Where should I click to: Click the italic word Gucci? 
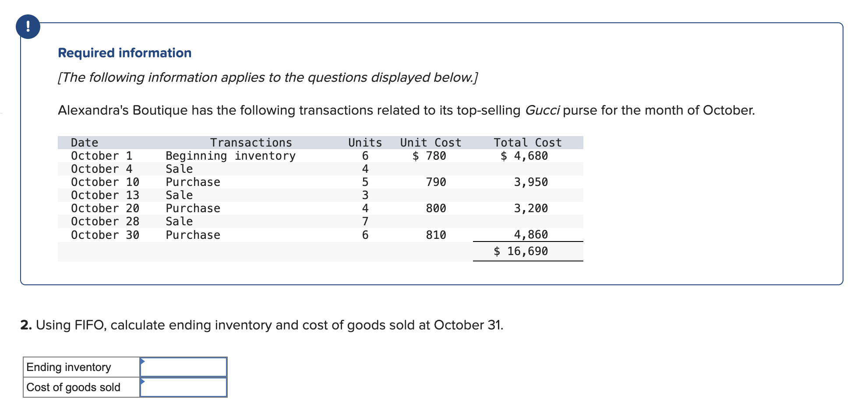click(542, 110)
